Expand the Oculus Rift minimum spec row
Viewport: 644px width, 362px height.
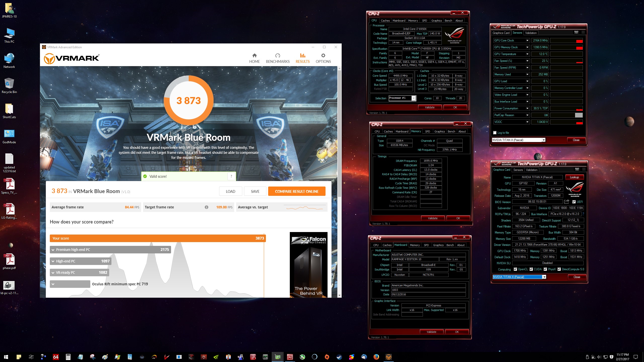point(53,284)
